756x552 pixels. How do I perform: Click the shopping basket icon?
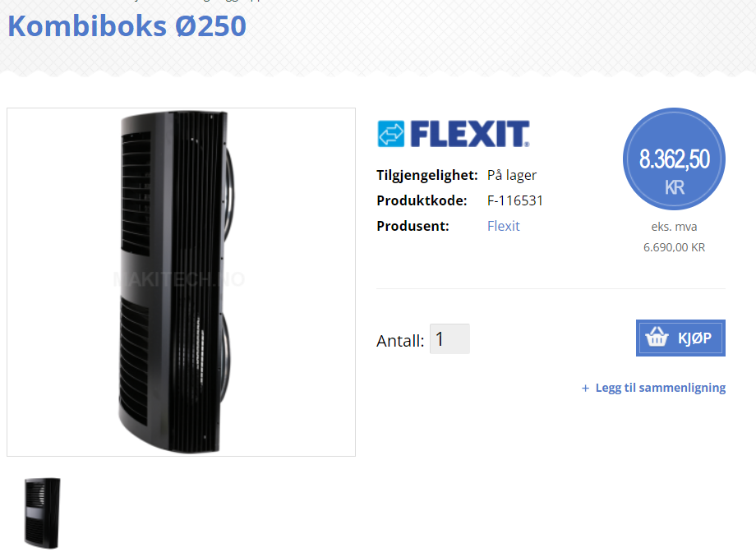point(657,337)
